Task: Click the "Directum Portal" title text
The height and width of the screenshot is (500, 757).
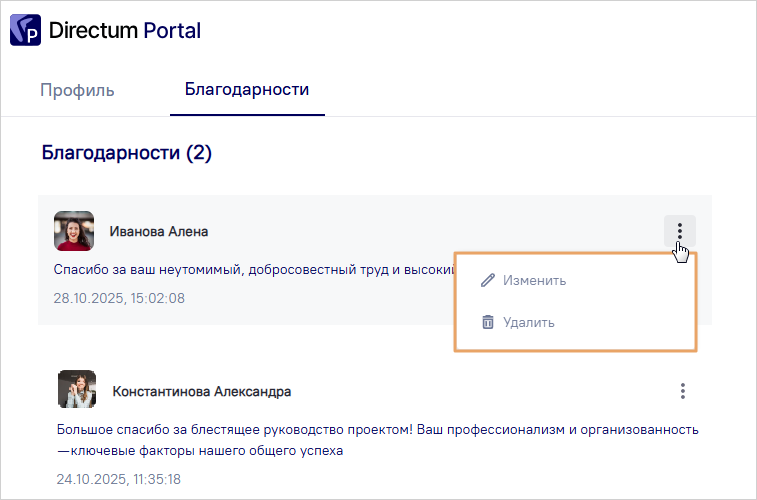Action: [x=124, y=31]
